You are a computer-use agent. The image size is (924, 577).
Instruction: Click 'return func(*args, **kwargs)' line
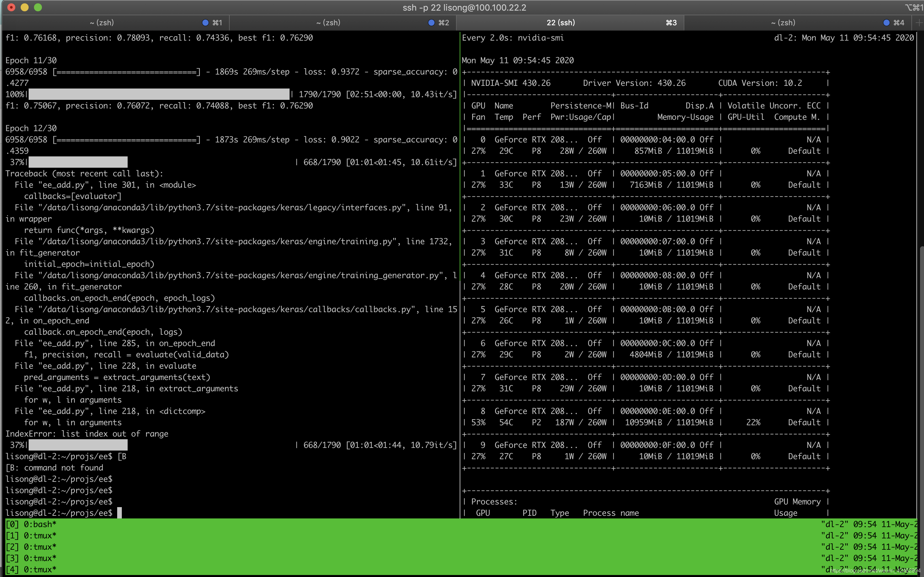[x=89, y=230]
